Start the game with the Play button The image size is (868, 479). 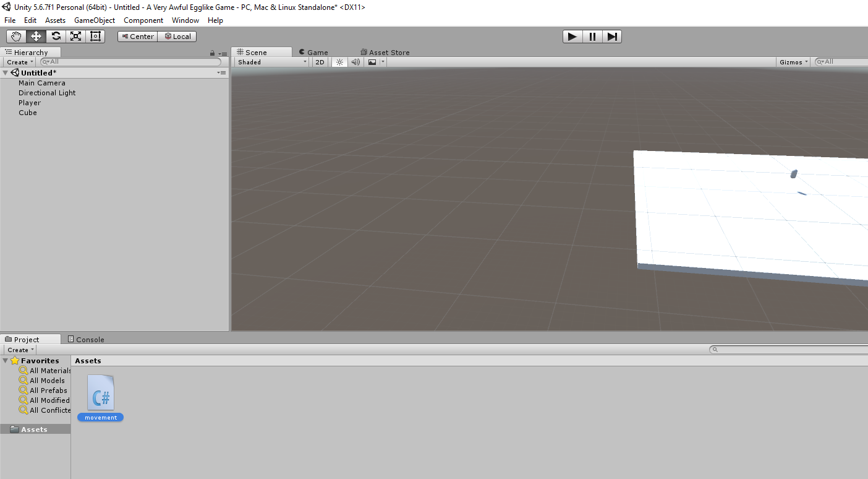pyautogui.click(x=572, y=37)
